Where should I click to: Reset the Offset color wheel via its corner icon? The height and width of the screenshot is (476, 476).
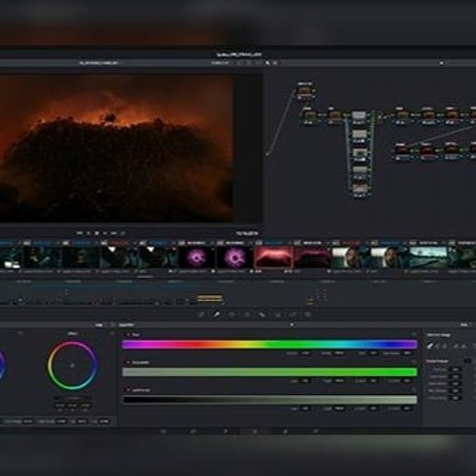[112, 334]
